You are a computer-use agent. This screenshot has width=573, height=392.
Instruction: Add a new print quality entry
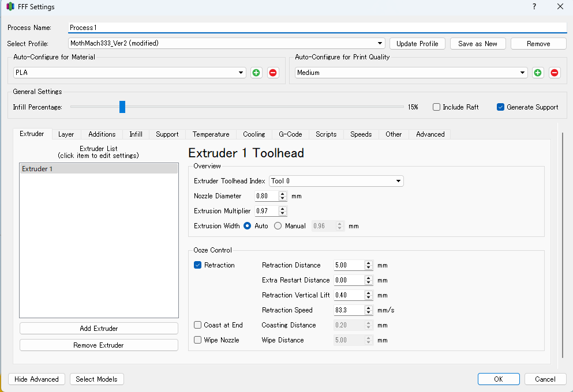point(538,73)
